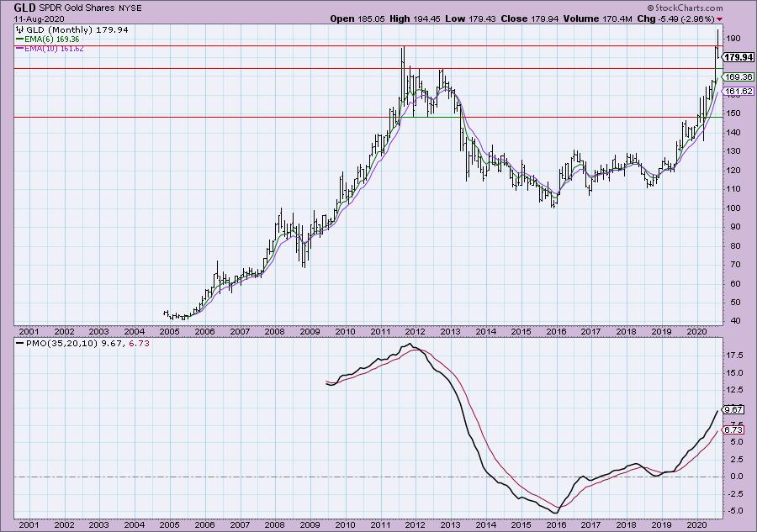Click the 6.73 PMO signal value tag

733,429
